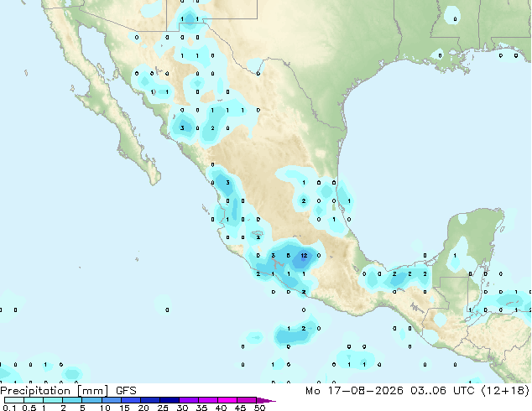Click the '45' legend scale label
The height and width of the screenshot is (411, 532).
click(240, 408)
